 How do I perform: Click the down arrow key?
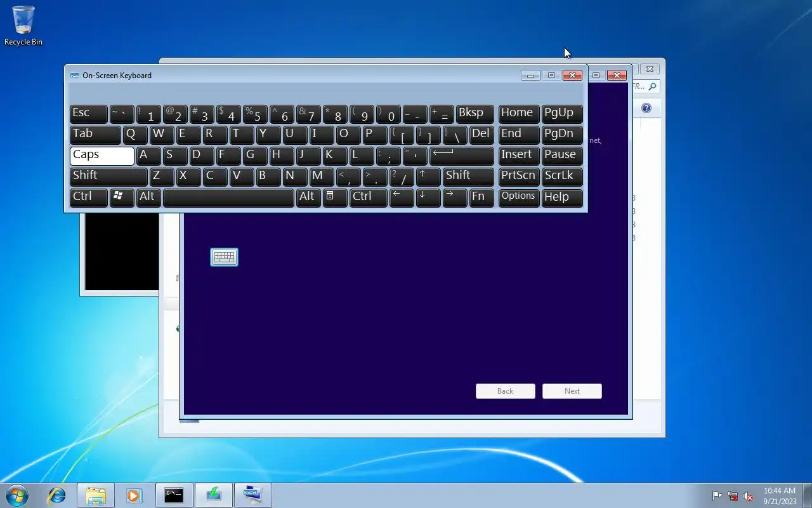[x=428, y=197]
